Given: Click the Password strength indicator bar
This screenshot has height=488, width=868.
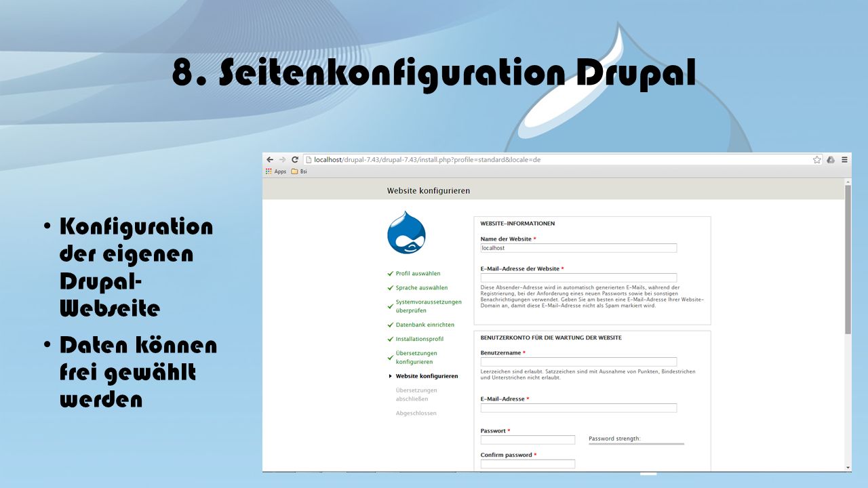Looking at the screenshot, I should (x=636, y=444).
